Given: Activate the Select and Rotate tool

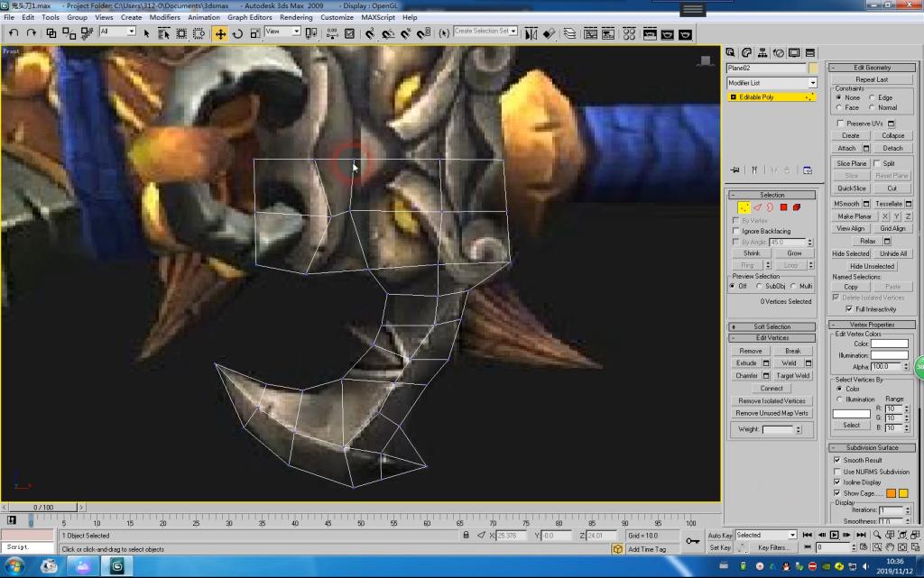Looking at the screenshot, I should coord(237,33).
